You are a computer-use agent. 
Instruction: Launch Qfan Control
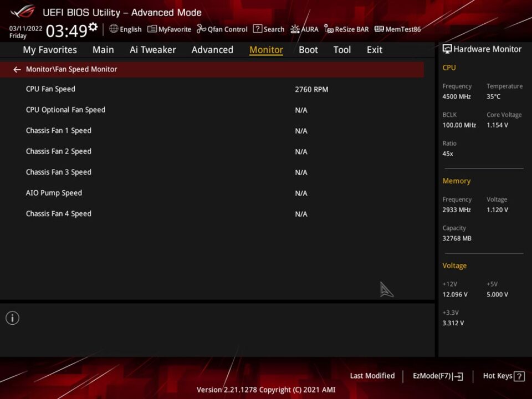tap(222, 29)
